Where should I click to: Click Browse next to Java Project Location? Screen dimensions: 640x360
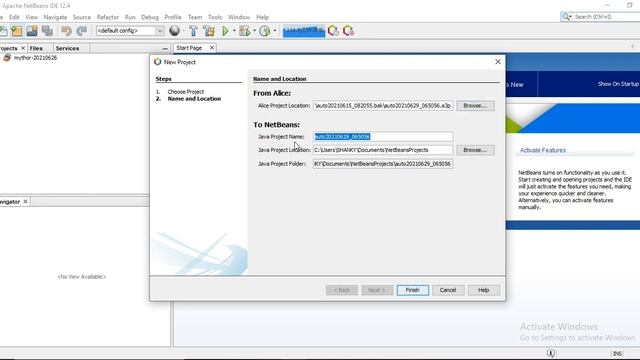[475, 150]
